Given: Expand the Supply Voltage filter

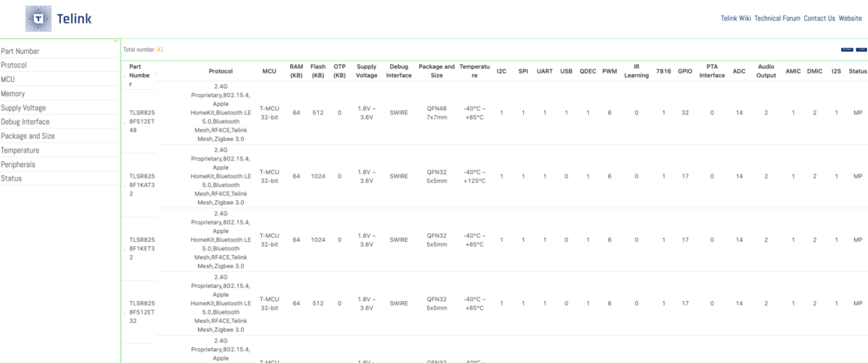Looking at the screenshot, I should click(59, 108).
